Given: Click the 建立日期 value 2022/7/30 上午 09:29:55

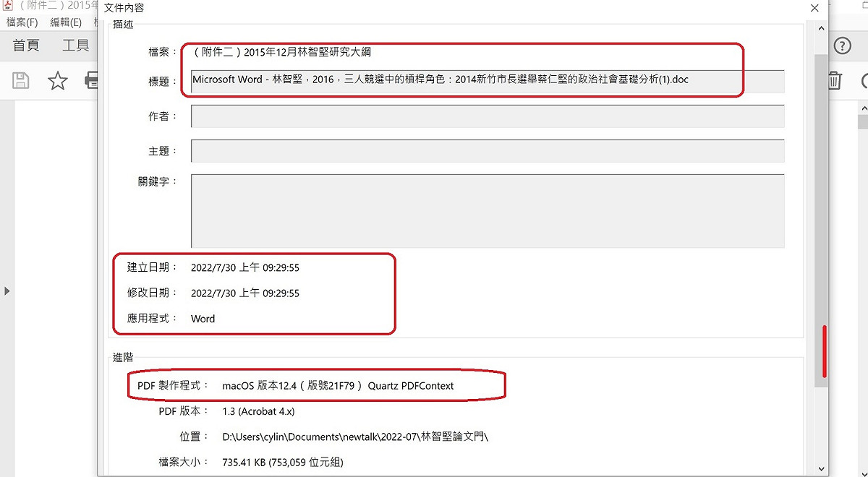Looking at the screenshot, I should point(245,268).
